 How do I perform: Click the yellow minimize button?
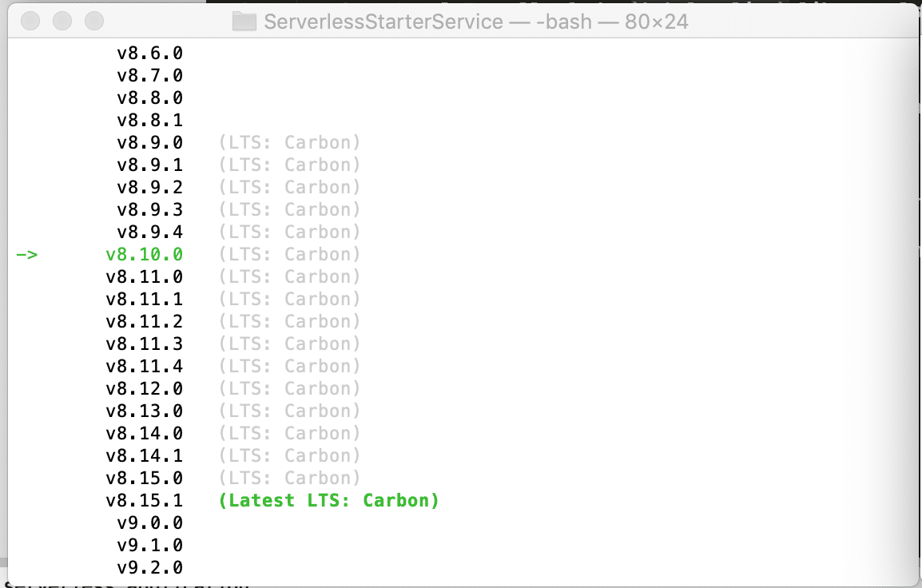point(62,22)
